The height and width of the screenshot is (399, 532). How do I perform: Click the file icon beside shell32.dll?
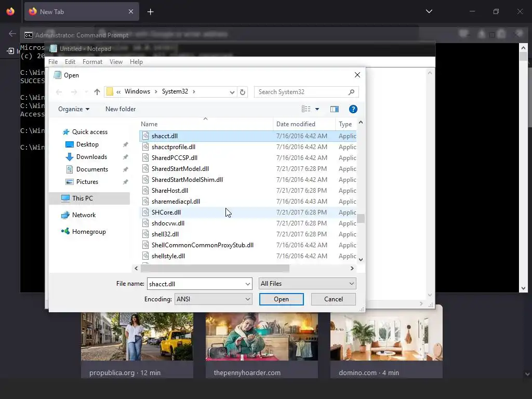(145, 234)
